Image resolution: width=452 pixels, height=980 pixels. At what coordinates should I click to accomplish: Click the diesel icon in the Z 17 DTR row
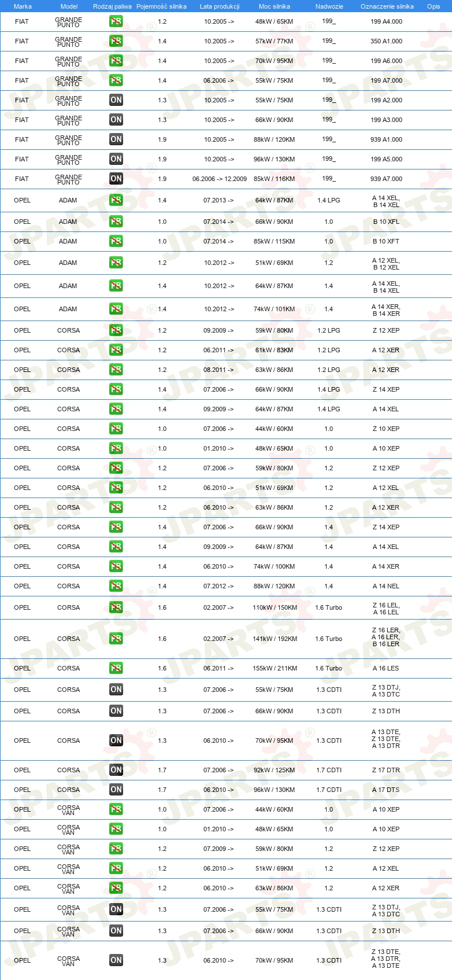pyautogui.click(x=116, y=770)
